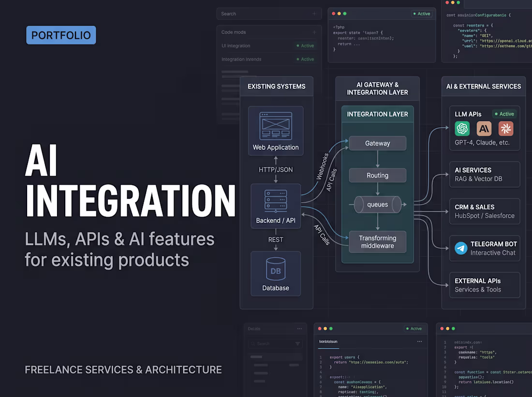This screenshot has width=532, height=397.
Task: Click the Search field in Details panel
Action: click(275, 344)
